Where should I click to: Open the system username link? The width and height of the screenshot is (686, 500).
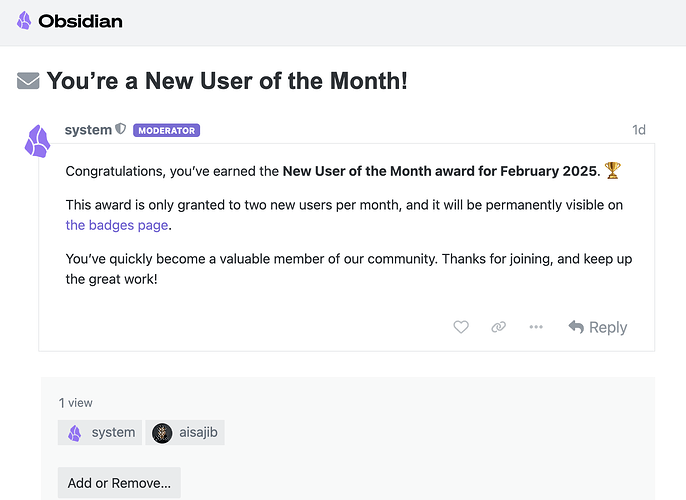(x=88, y=130)
